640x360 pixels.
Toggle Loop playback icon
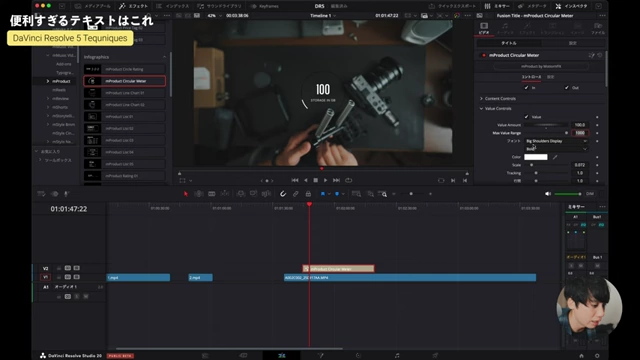pyautogui.click(x=349, y=180)
